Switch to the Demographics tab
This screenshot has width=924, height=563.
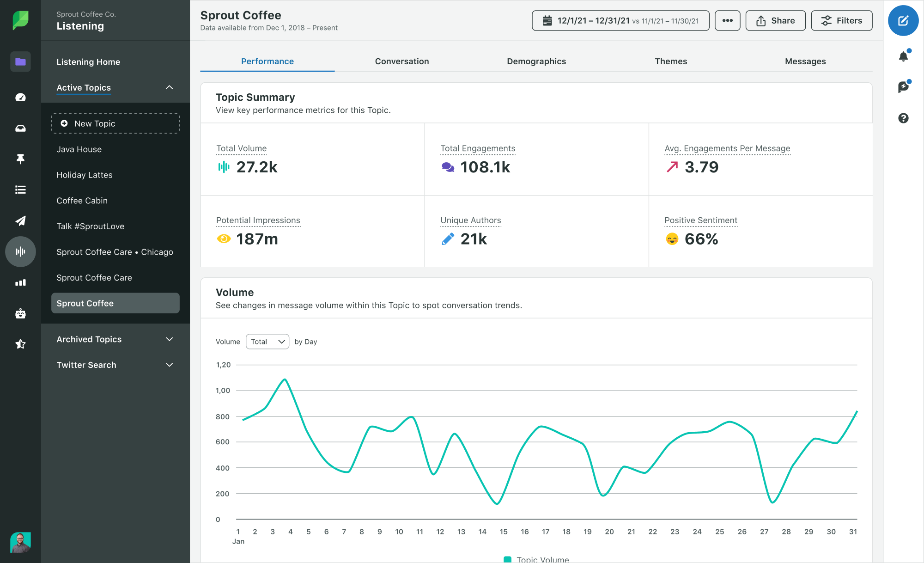point(536,61)
